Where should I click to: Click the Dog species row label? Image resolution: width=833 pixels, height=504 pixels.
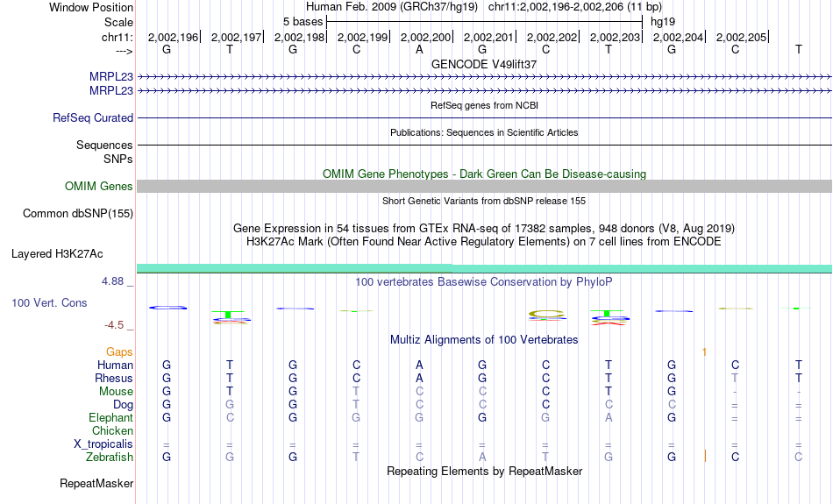(x=124, y=405)
